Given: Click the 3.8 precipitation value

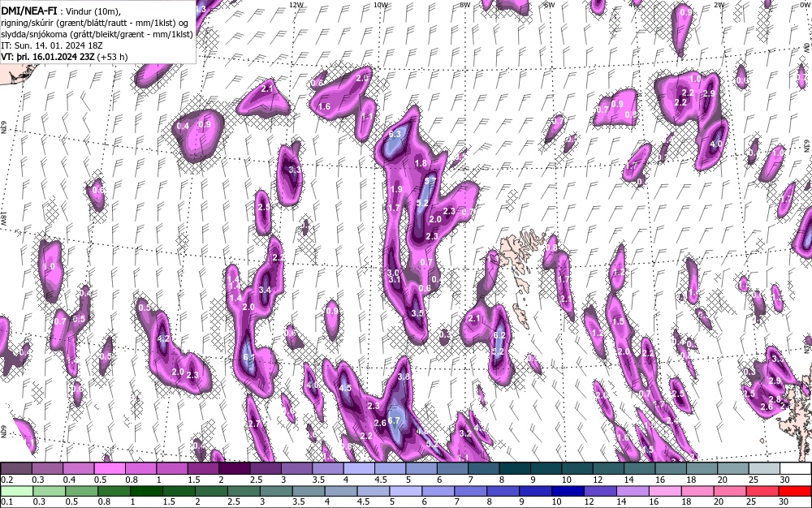Looking at the screenshot, I should point(404,377).
